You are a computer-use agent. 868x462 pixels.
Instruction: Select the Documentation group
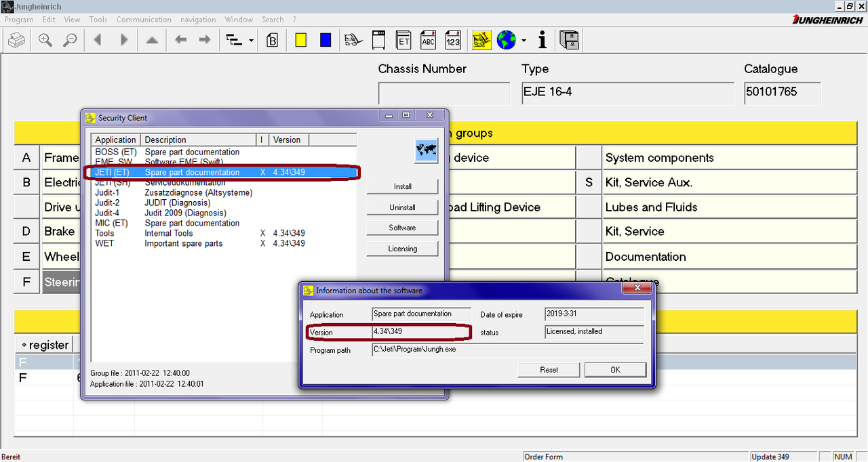tap(730, 257)
